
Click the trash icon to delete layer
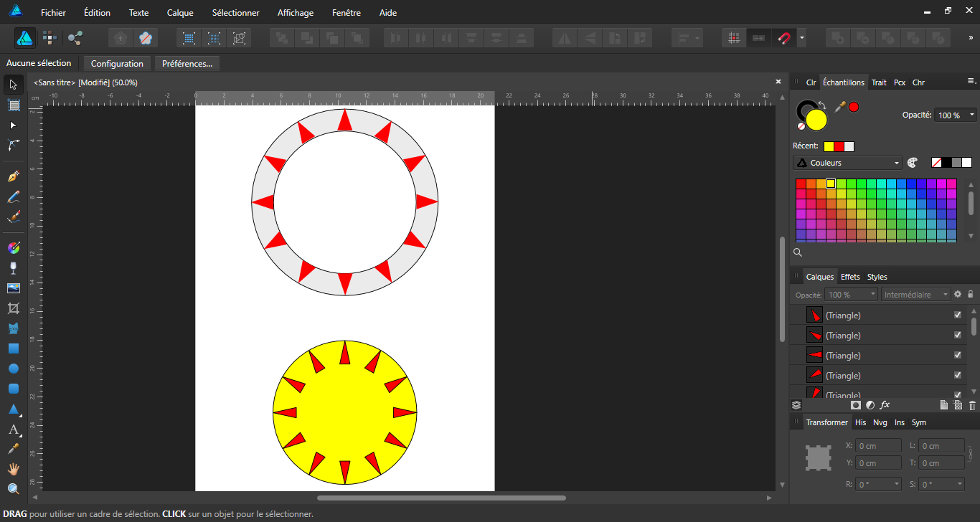point(972,405)
